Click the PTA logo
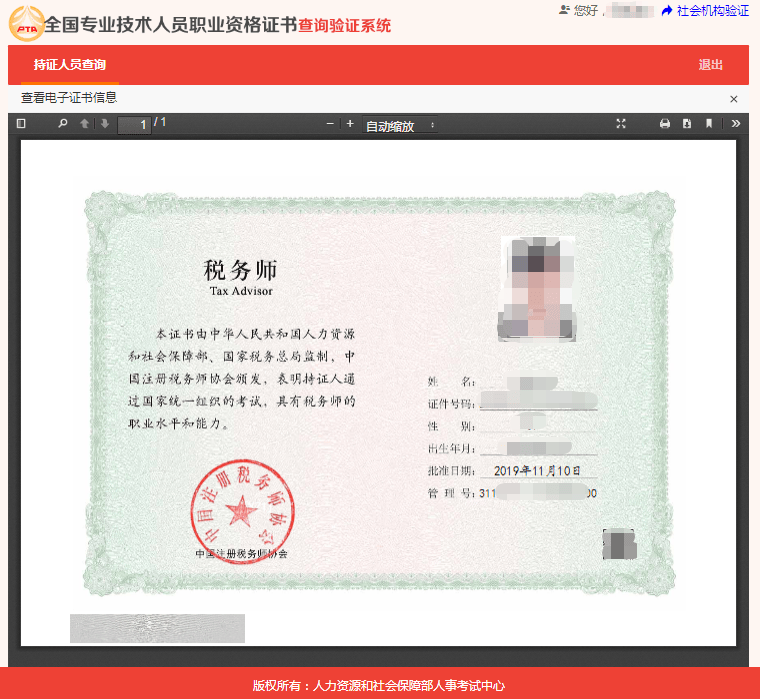The width and height of the screenshot is (760, 699). 27,24
